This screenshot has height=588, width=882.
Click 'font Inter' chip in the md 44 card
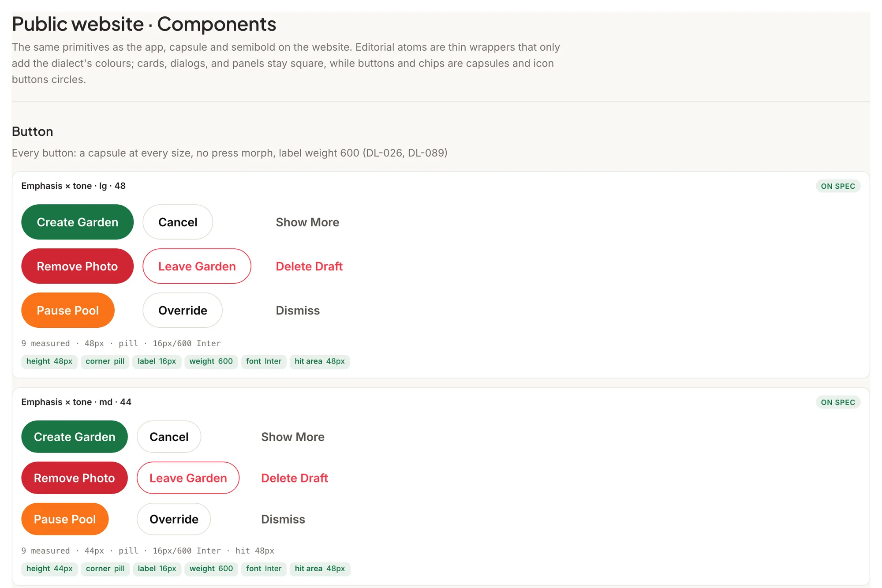(x=264, y=569)
